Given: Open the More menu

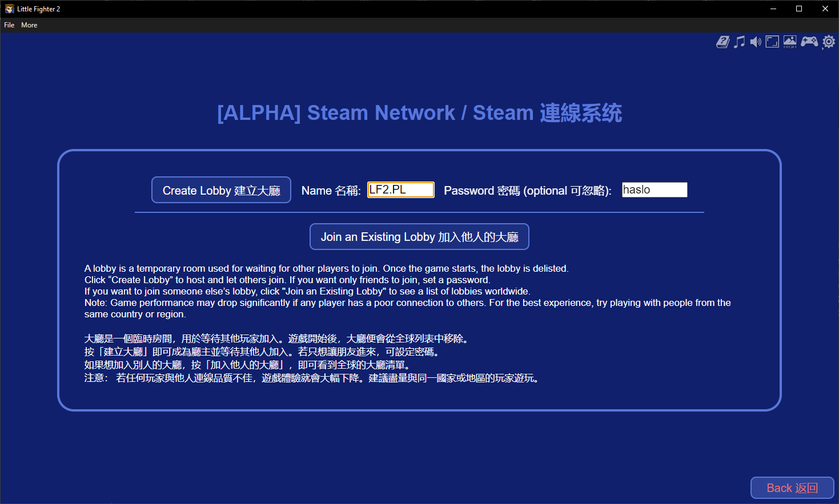Looking at the screenshot, I should click(29, 25).
